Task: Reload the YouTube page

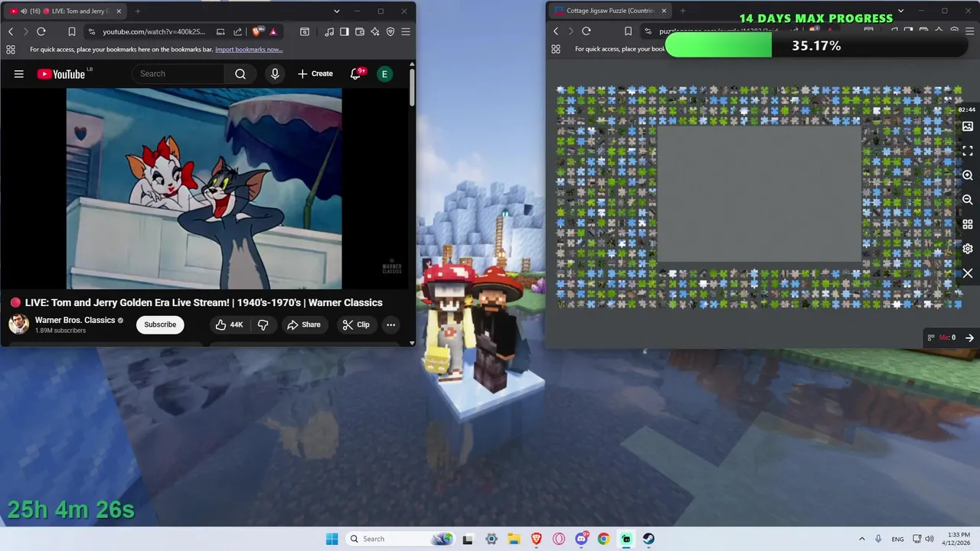Action: coord(41,31)
